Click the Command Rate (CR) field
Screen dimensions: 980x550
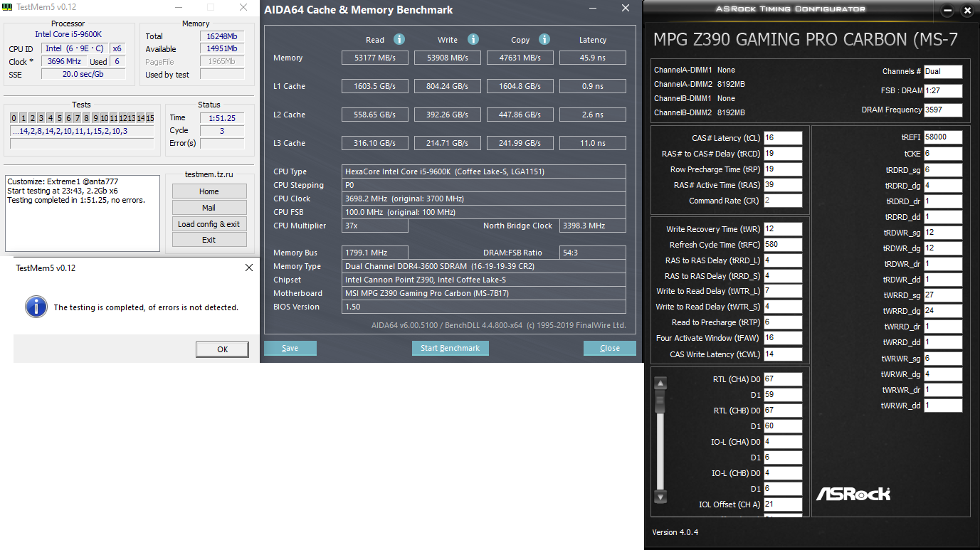(x=783, y=201)
